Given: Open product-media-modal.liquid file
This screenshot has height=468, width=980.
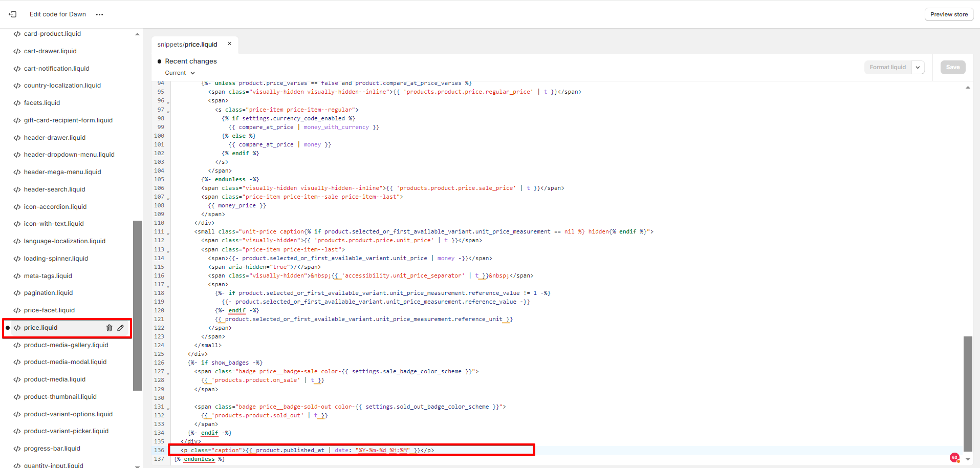Looking at the screenshot, I should (x=65, y=362).
